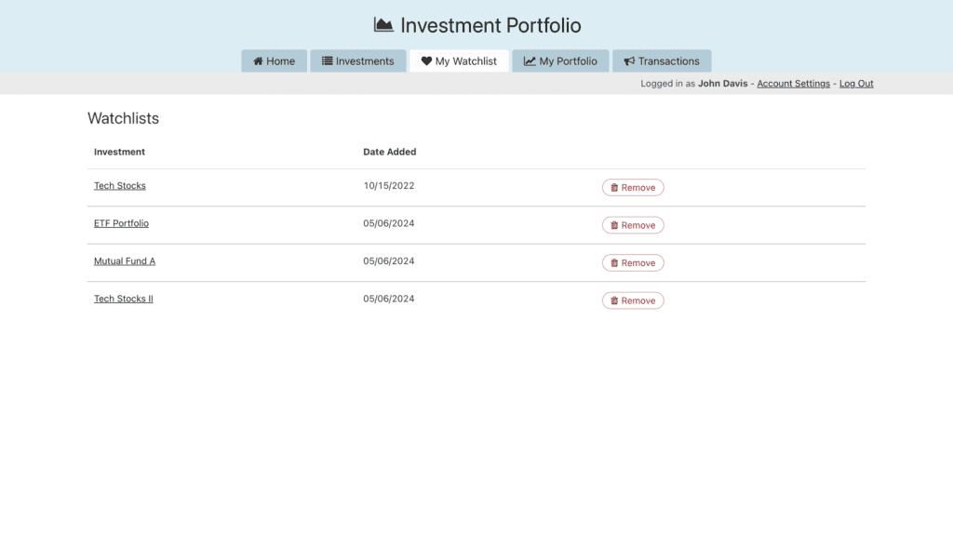Remove Tech Stocks II from the watchlist

(633, 300)
